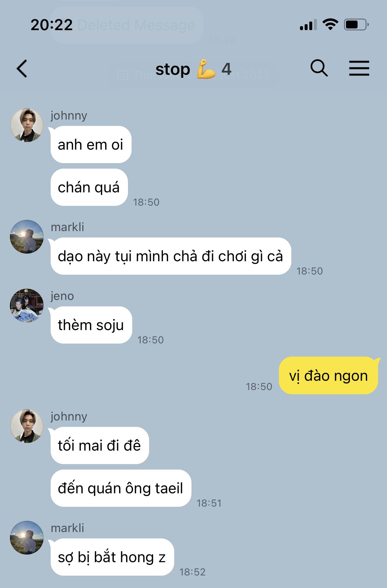Tap the flexed biceps emoji in title
This screenshot has width=387, height=588.
coord(206,69)
